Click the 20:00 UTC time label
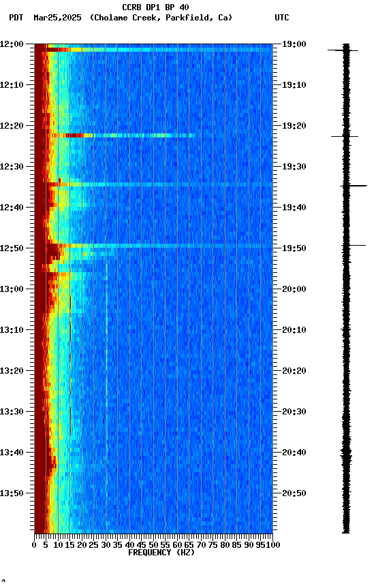Image resolution: width=376 pixels, height=588 pixels. click(x=294, y=289)
